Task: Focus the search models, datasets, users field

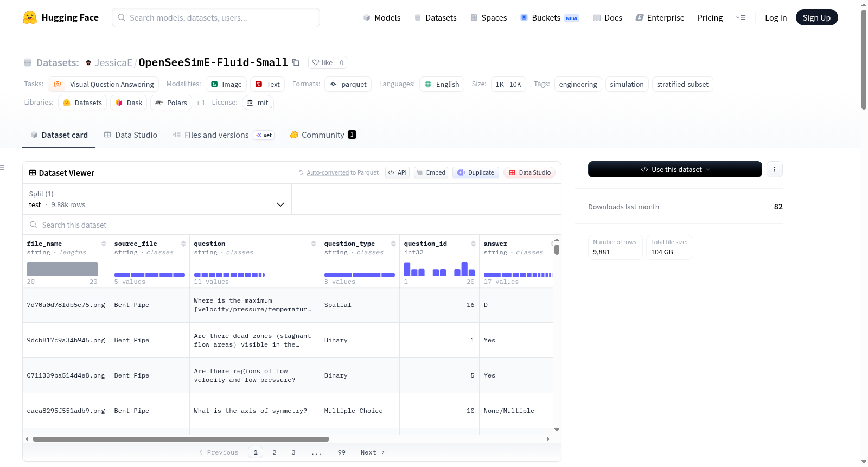Action: pos(216,17)
